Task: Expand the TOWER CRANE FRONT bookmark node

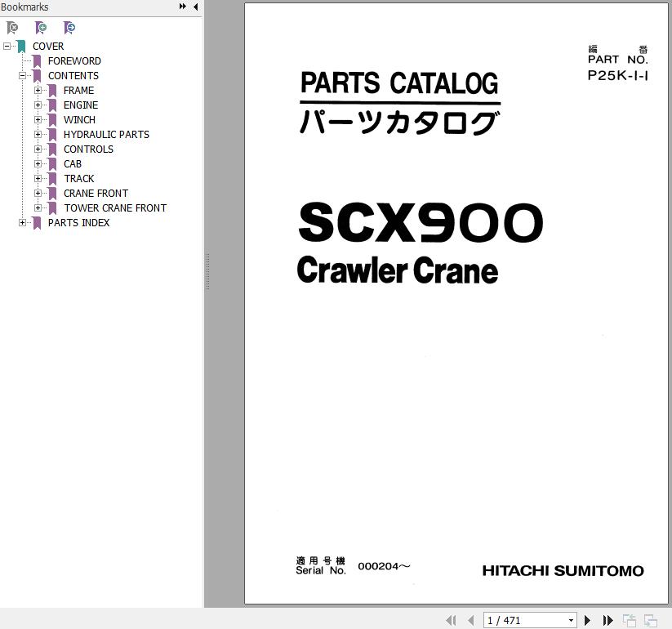Action: click(x=38, y=207)
